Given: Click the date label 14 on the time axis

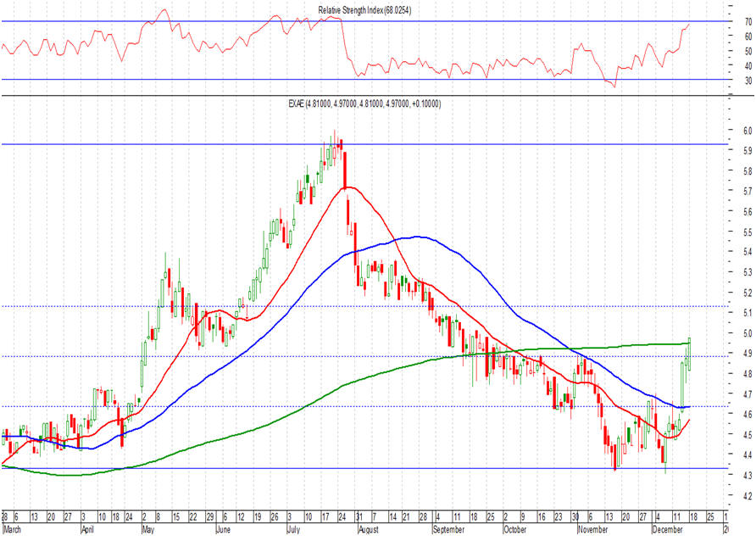Looking at the screenshot, I should pos(392,517).
